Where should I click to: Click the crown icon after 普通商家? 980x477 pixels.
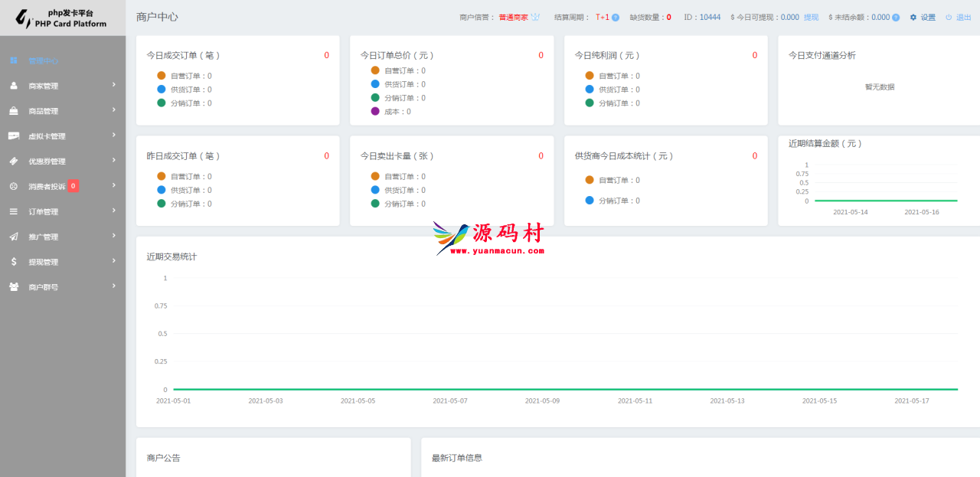coord(535,17)
